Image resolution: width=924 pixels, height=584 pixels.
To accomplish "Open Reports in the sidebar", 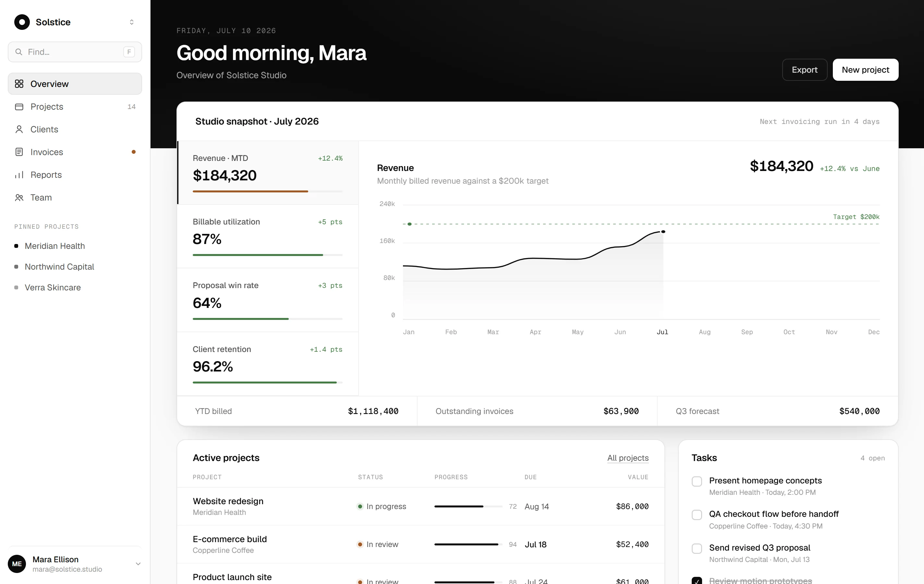I will coord(75,175).
